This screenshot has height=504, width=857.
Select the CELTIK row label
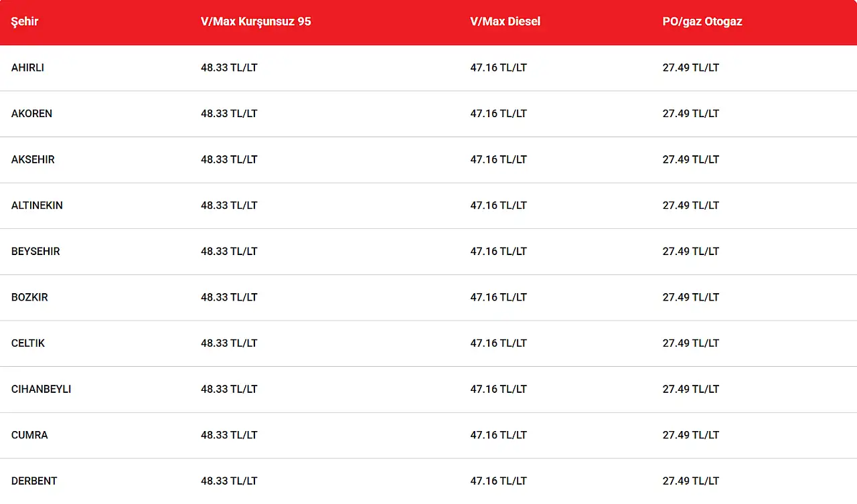coord(28,343)
